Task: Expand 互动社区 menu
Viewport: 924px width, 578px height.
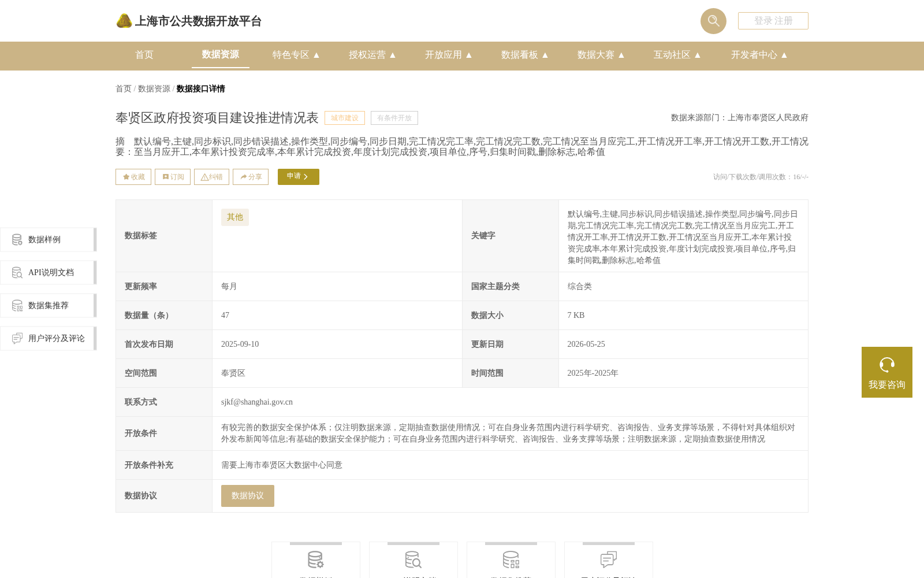Action: pyautogui.click(x=677, y=55)
